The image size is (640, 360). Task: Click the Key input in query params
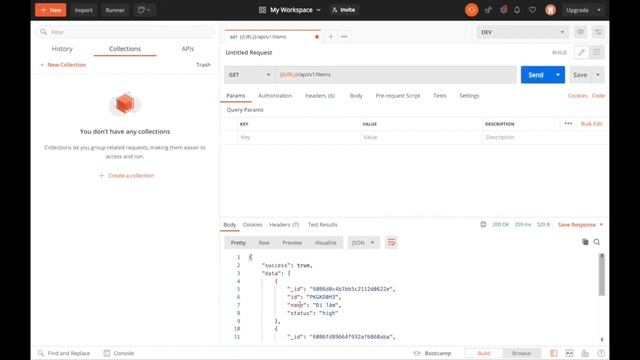click(299, 138)
